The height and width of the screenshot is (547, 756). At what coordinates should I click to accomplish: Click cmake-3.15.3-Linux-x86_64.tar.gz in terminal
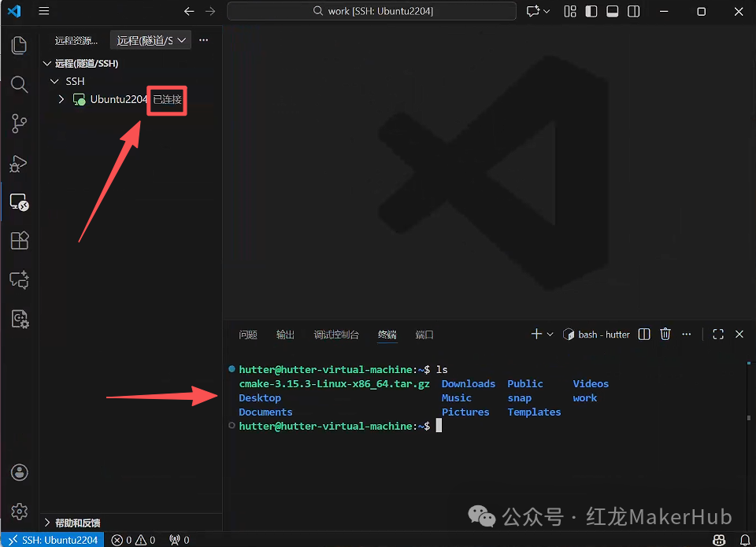334,383
